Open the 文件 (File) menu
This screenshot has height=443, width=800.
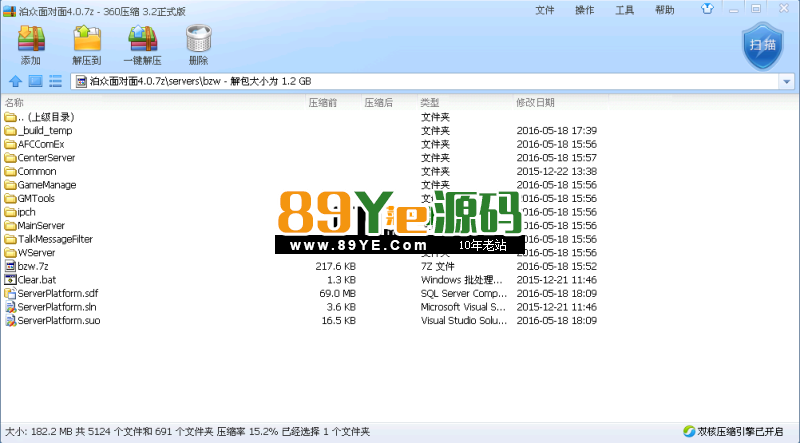pos(544,10)
